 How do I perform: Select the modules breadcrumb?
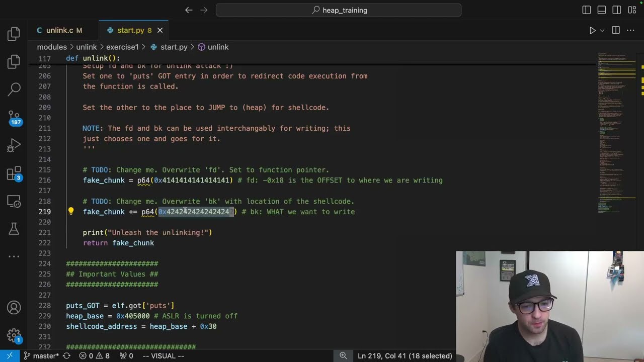(x=52, y=47)
